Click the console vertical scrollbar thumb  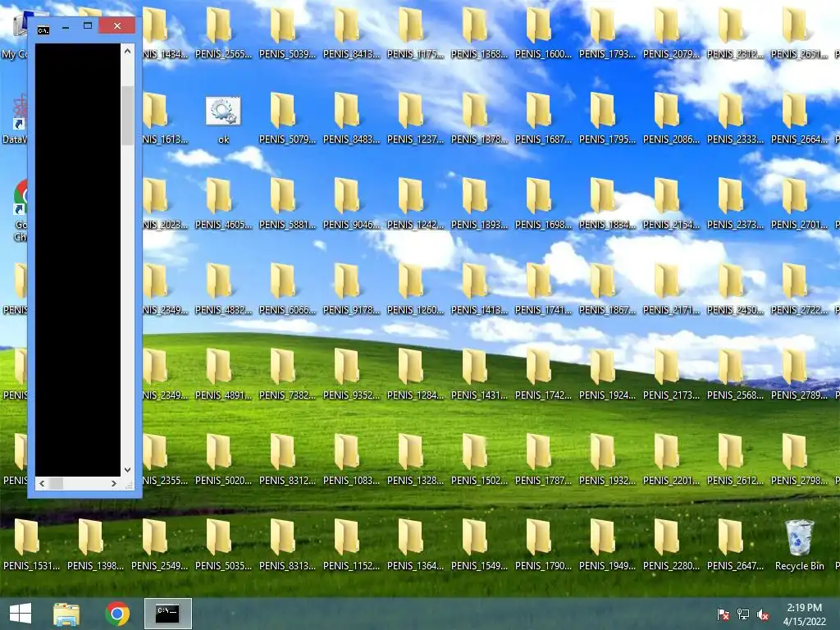pyautogui.click(x=127, y=115)
